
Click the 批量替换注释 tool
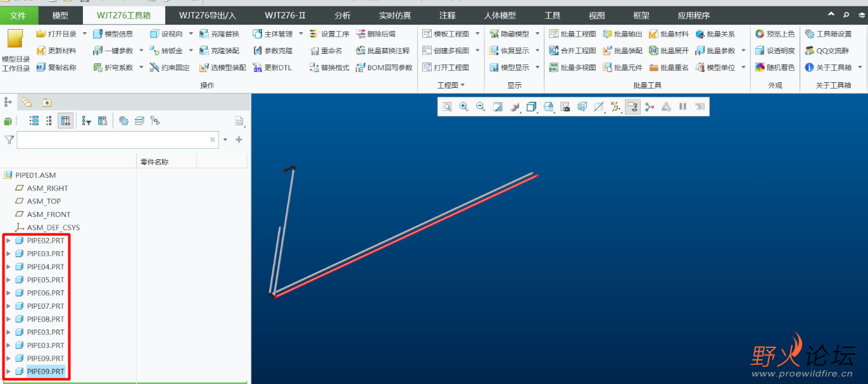pyautogui.click(x=383, y=51)
